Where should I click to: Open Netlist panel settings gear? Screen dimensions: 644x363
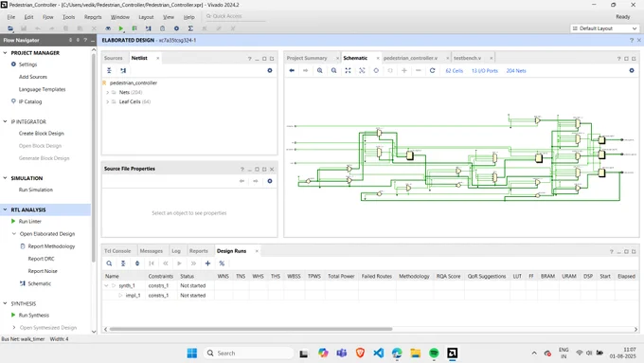270,70
